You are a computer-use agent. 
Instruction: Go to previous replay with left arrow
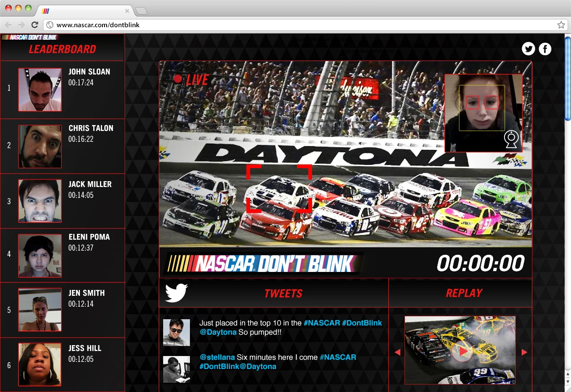[397, 352]
